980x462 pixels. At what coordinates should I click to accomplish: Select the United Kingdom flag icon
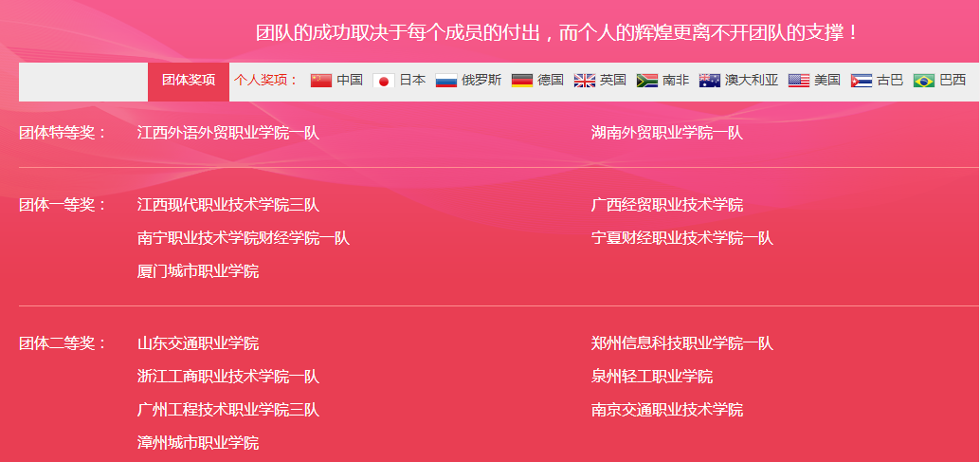585,81
